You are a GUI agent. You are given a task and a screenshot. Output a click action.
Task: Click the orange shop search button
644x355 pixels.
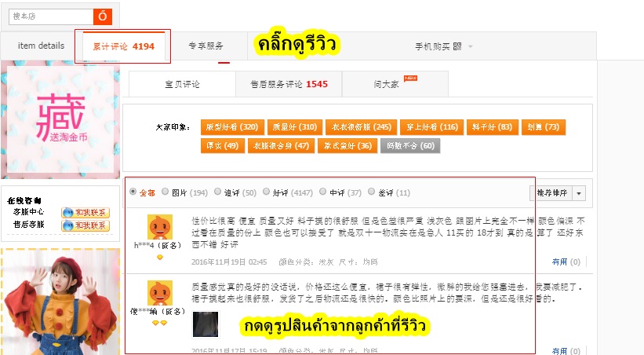[x=103, y=16]
